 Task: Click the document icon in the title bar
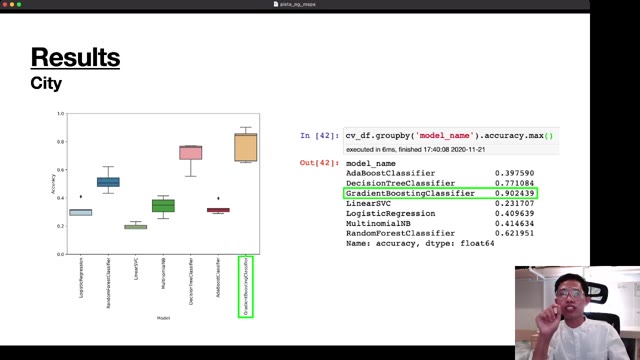click(276, 4)
